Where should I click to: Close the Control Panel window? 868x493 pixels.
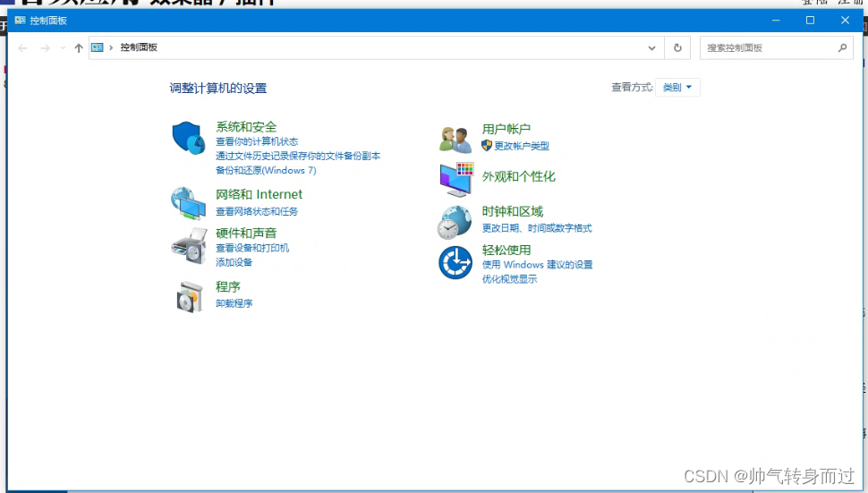pyautogui.click(x=845, y=21)
